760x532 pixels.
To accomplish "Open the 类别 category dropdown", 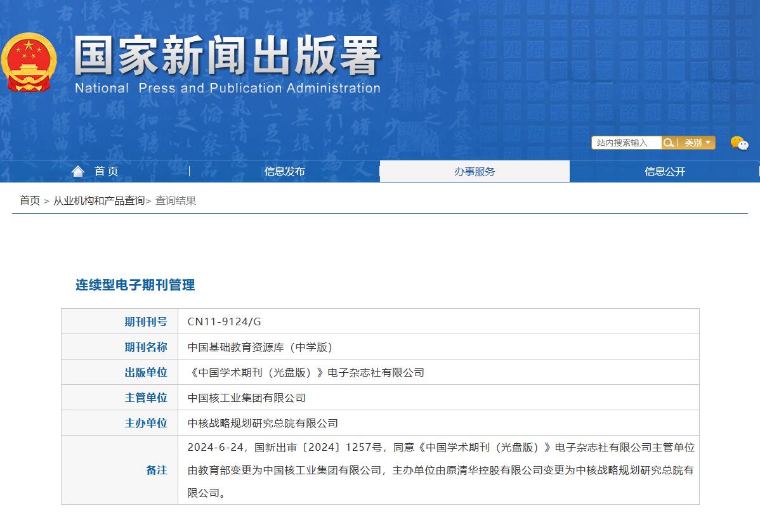I will click(x=697, y=143).
